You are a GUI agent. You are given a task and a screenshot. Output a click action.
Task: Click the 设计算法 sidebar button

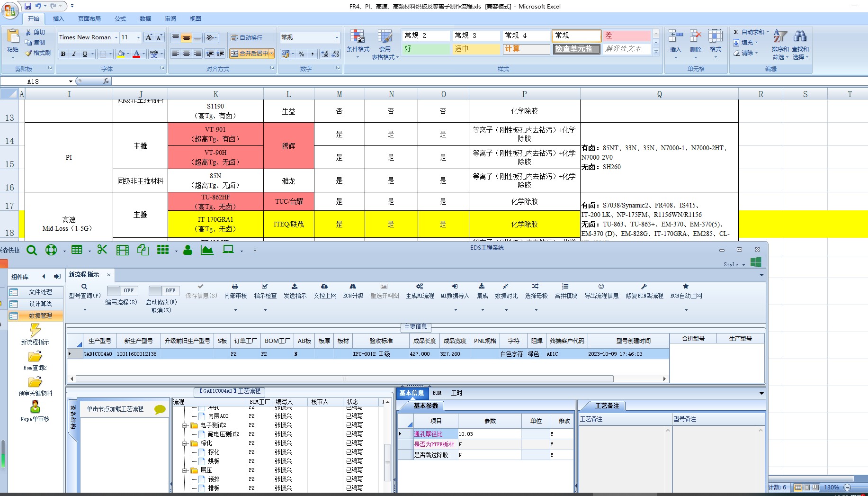coord(36,304)
